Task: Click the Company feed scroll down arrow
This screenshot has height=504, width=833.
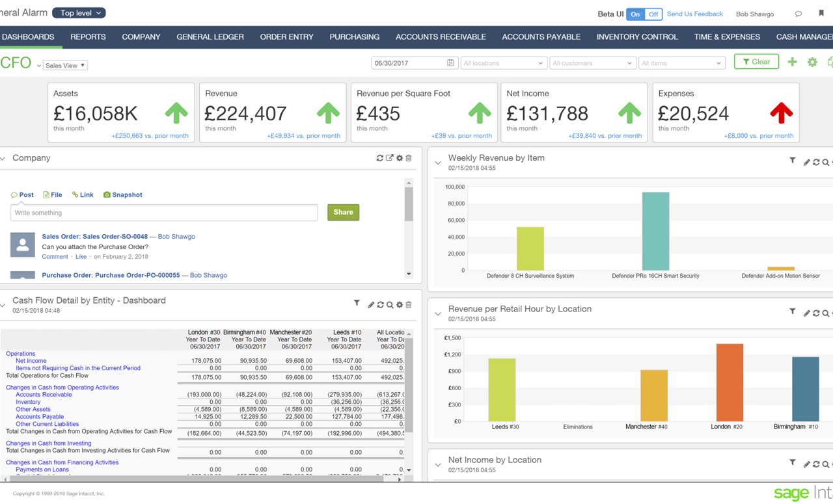Action: pos(409,274)
